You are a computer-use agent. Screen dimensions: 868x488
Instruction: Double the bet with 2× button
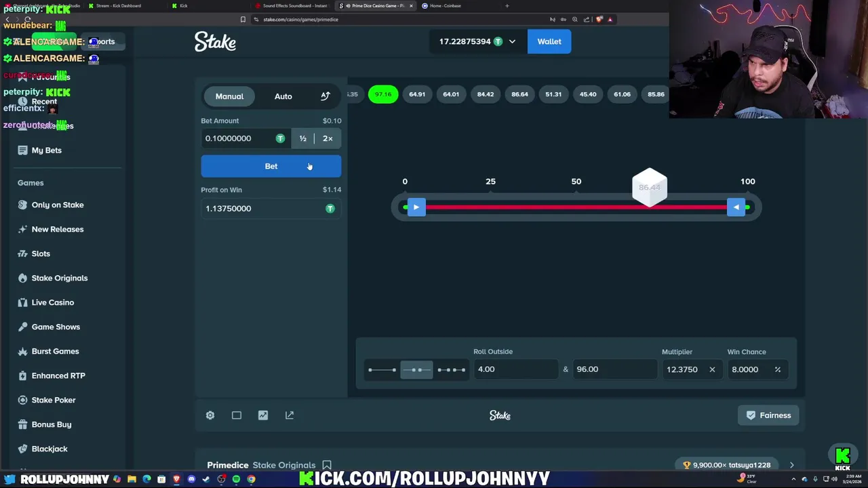point(328,138)
